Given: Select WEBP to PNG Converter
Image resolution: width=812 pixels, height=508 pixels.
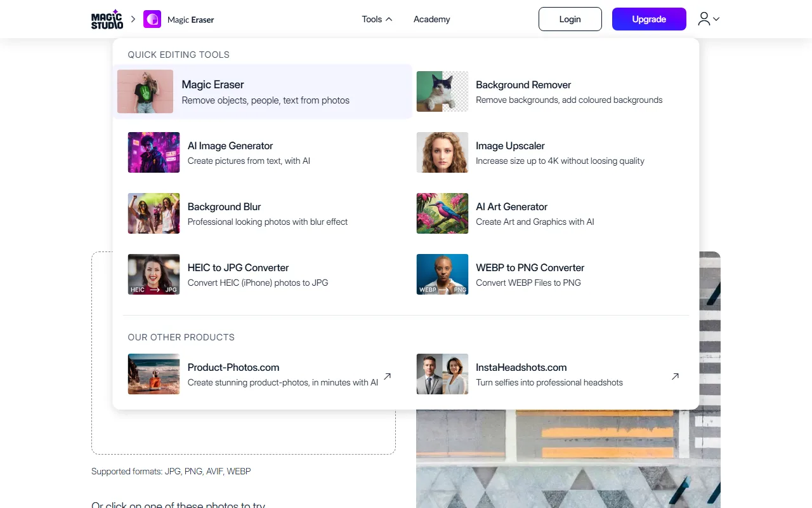Looking at the screenshot, I should [x=552, y=274].
